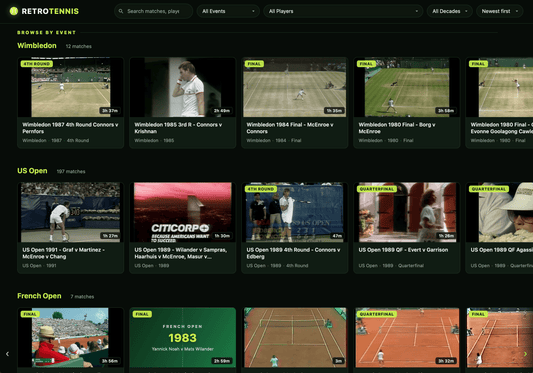Open the All Players dropdown
Image resolution: width=533 pixels, height=373 pixels.
(x=343, y=11)
